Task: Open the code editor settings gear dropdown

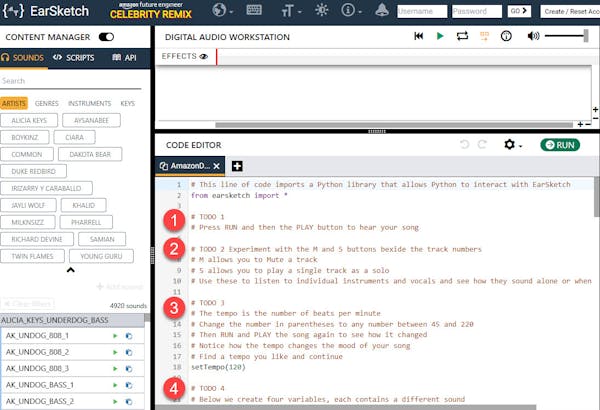Action: pyautogui.click(x=512, y=145)
